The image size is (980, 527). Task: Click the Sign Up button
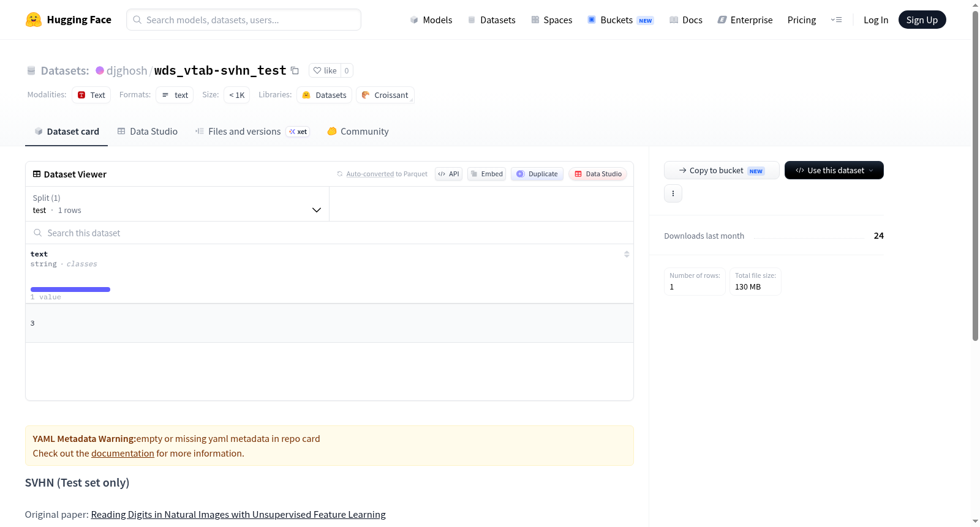tap(922, 20)
